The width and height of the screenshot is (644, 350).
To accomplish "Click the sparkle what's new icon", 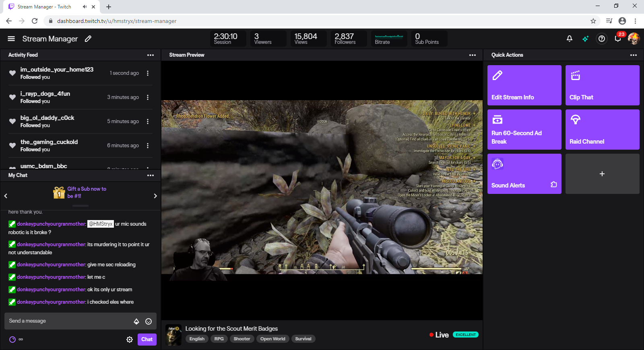I will tap(586, 39).
